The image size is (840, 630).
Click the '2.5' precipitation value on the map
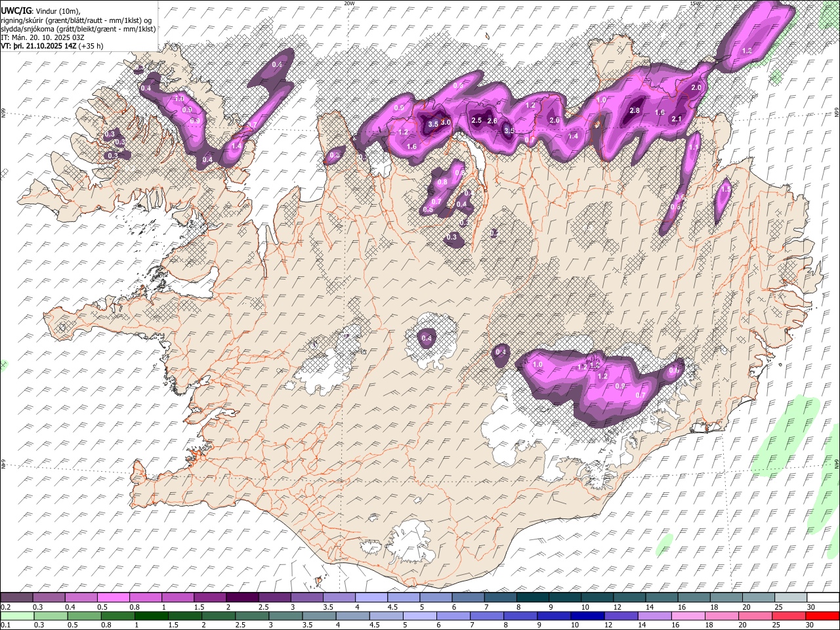point(477,120)
